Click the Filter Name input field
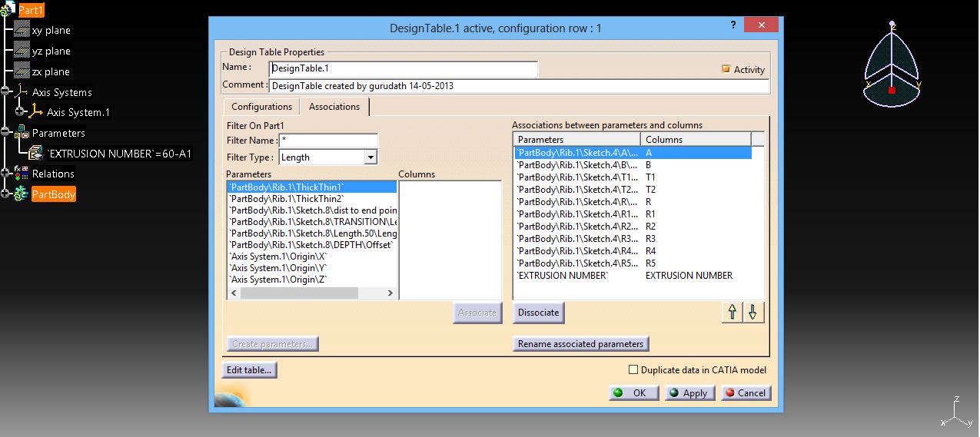 tap(329, 141)
